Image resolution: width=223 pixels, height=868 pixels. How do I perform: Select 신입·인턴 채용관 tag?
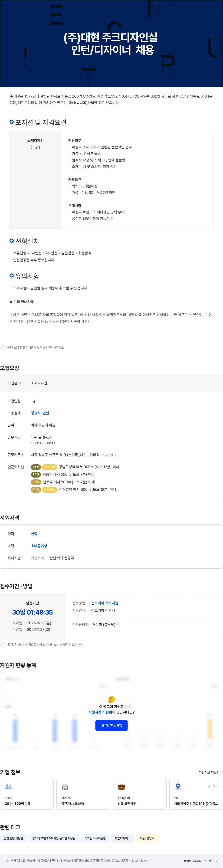pyautogui.click(x=13, y=838)
